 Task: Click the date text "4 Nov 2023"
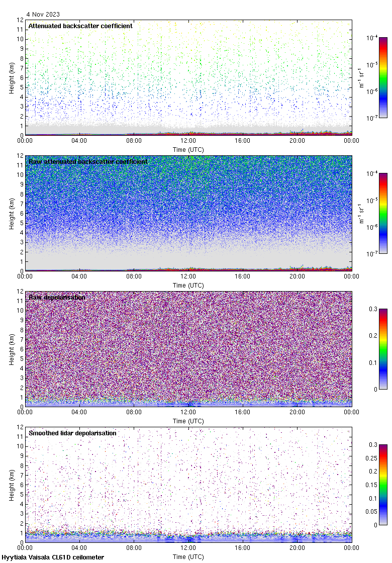pos(43,15)
